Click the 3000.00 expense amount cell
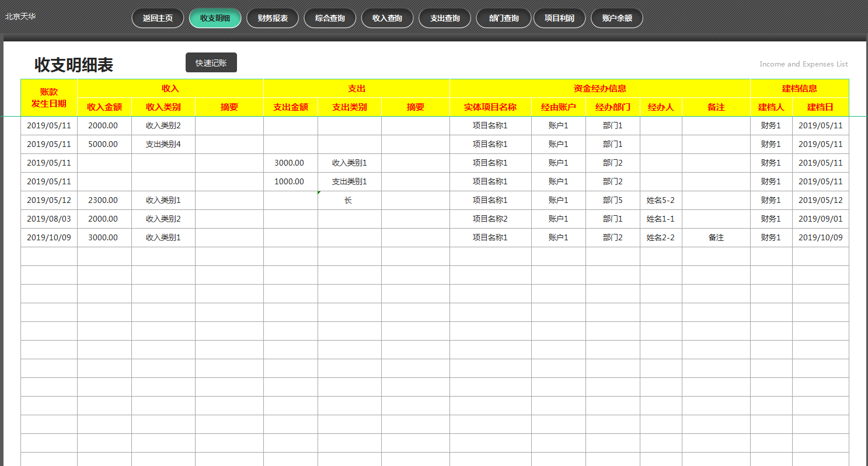 point(291,163)
